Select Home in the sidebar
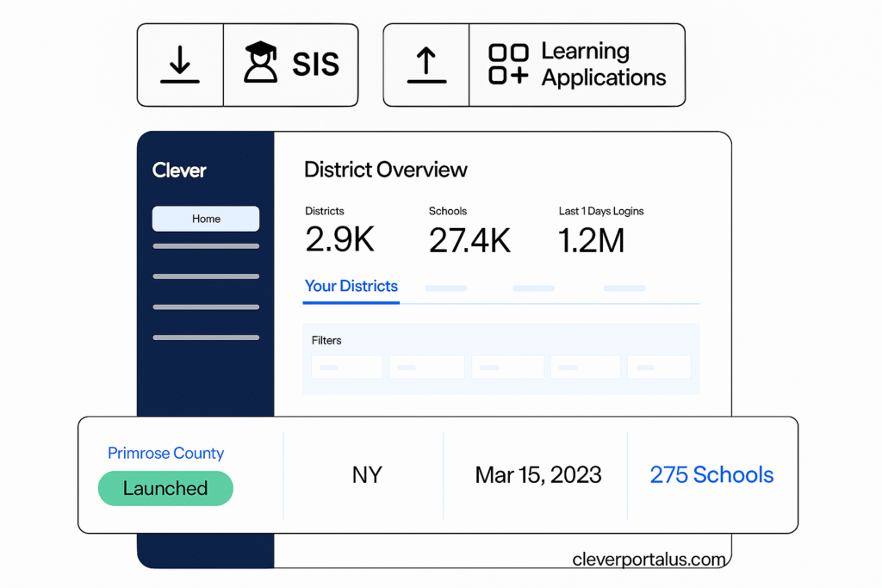Viewport: 882px width, 588px height. pos(206,219)
